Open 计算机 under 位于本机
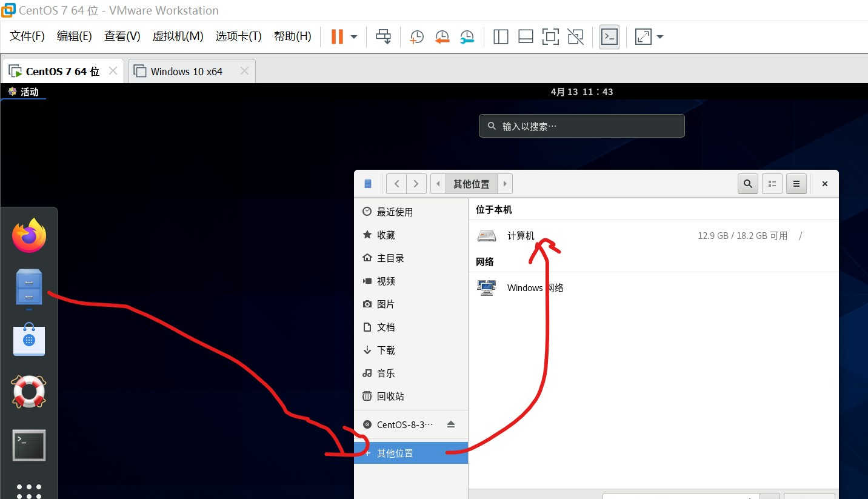 click(653, 235)
